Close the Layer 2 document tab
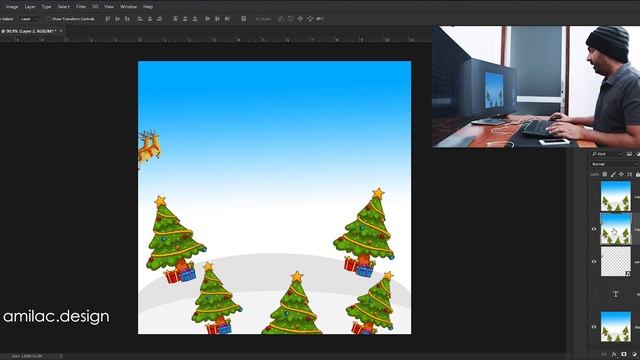Image resolution: width=640 pixels, height=360 pixels. [61, 31]
